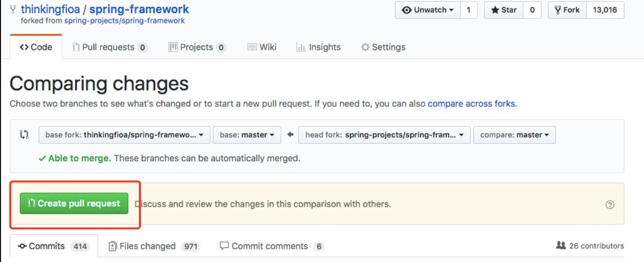
Task: Click the help question mark icon
Action: (x=610, y=204)
